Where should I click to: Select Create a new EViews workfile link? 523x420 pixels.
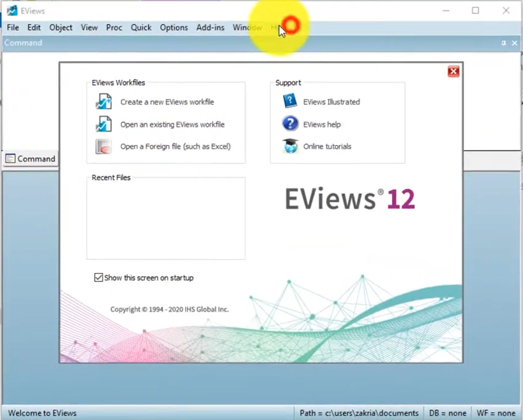click(167, 102)
